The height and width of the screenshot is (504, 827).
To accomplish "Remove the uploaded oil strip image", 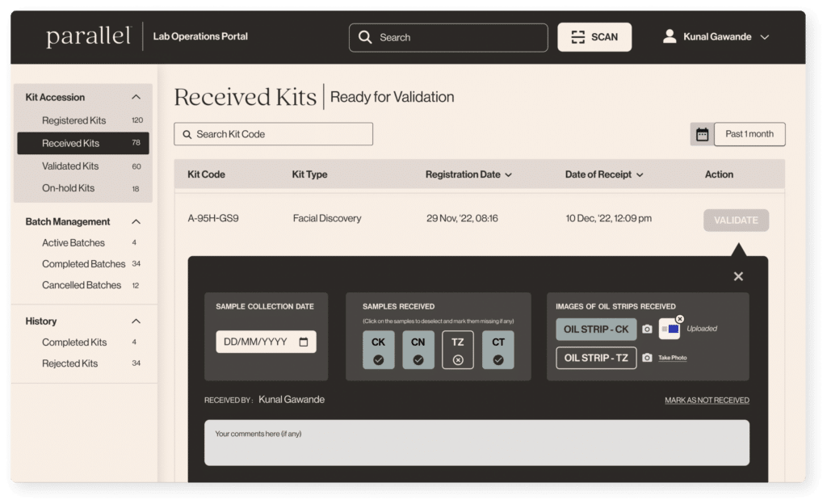I will click(680, 319).
